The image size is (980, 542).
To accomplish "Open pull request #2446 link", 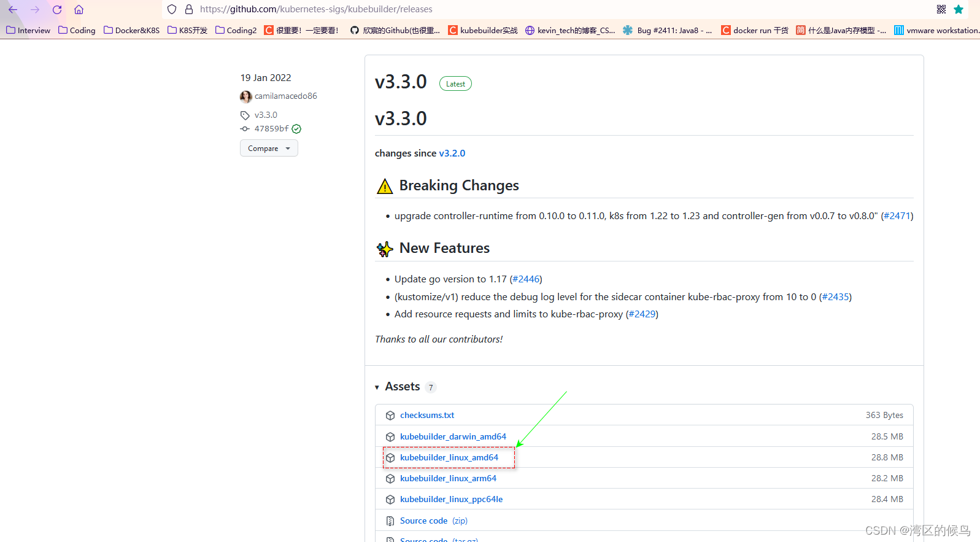I will 526,279.
